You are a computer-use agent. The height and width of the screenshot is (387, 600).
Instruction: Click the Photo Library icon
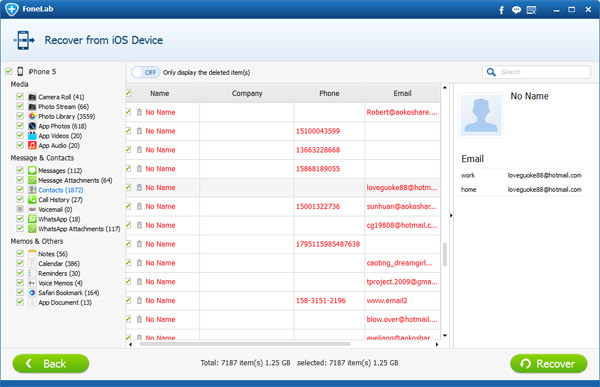tap(32, 116)
